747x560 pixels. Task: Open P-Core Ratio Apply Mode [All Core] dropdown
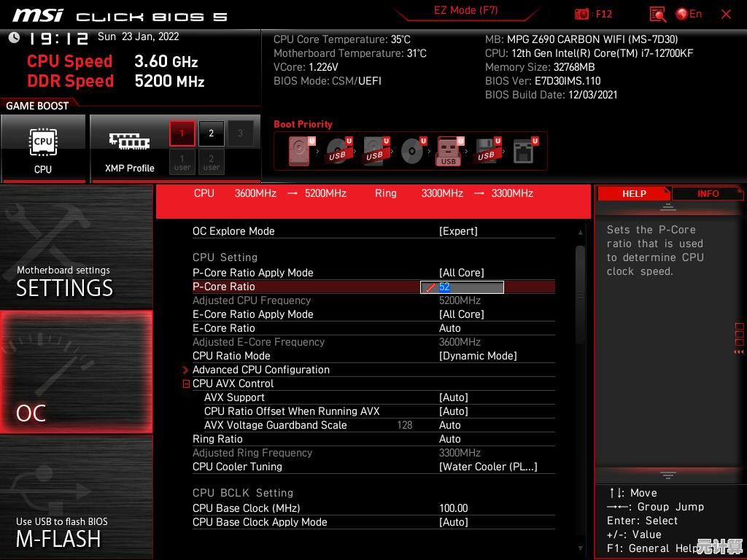click(x=461, y=273)
